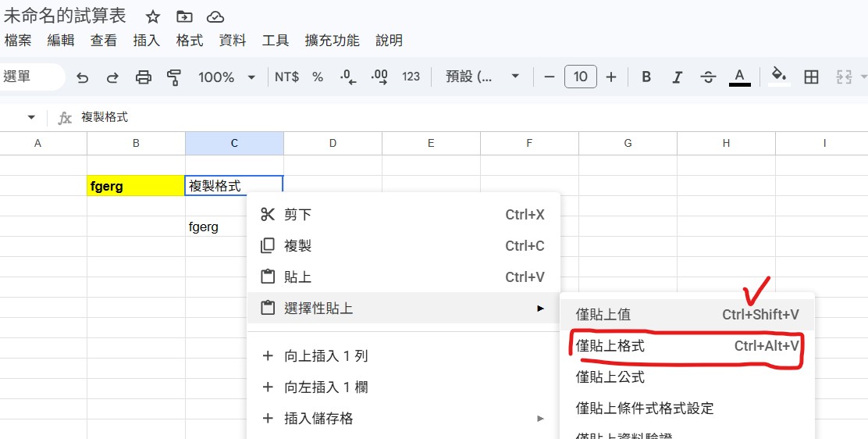Choose 僅貼上格式 in submenu
Screen dimensions: 868x439
[687, 346]
